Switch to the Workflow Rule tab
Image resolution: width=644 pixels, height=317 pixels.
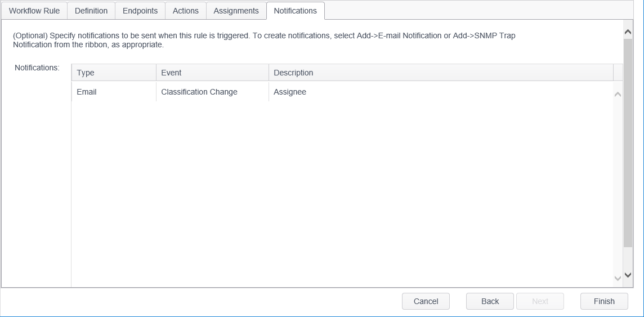[34, 11]
